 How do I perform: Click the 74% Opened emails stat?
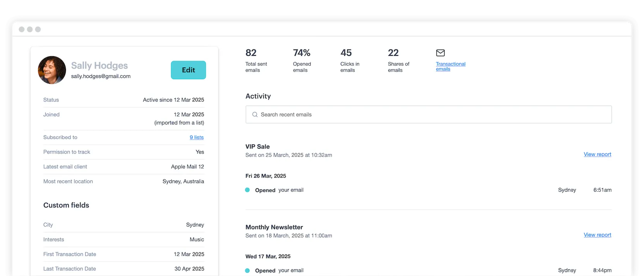[302, 61]
